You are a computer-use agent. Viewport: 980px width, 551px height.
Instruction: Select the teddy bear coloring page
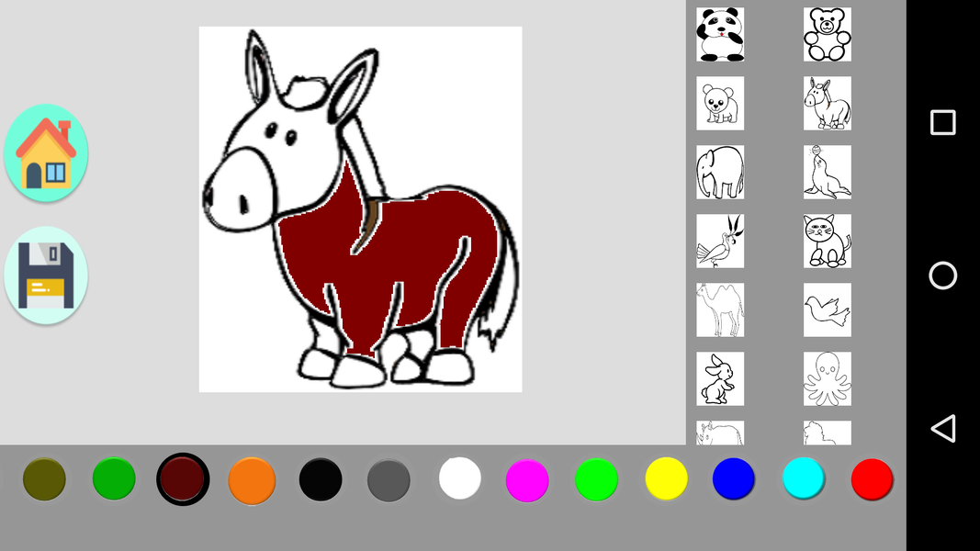827,34
